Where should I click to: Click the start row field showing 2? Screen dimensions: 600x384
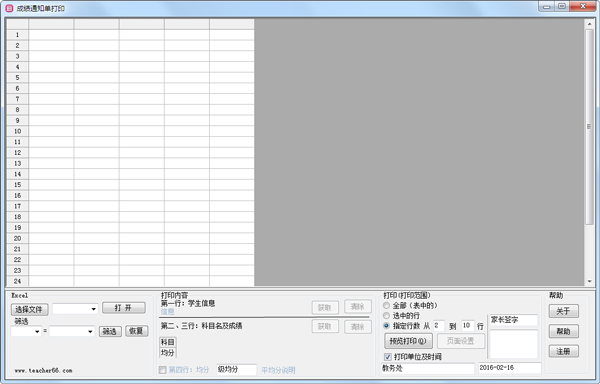[x=439, y=326]
